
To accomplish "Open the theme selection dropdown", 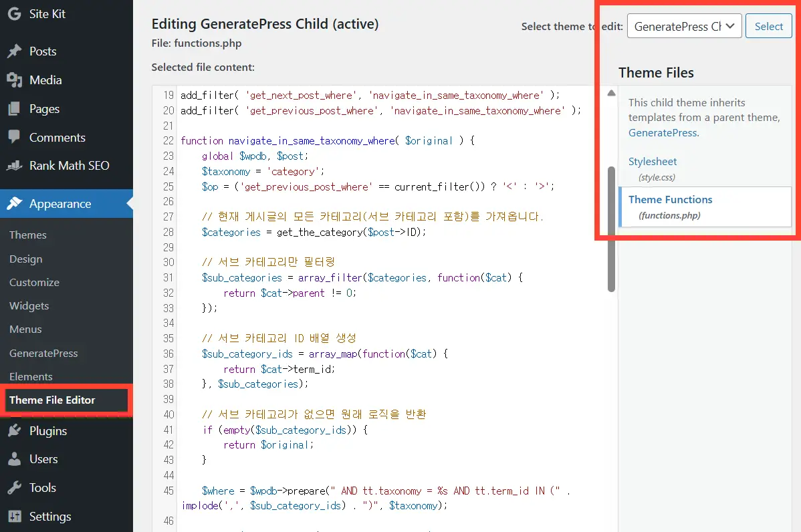I will tap(684, 27).
